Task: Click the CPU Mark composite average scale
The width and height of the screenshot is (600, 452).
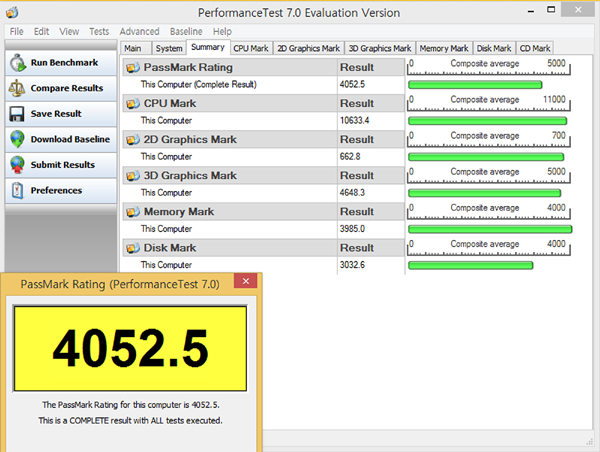Action: click(489, 103)
